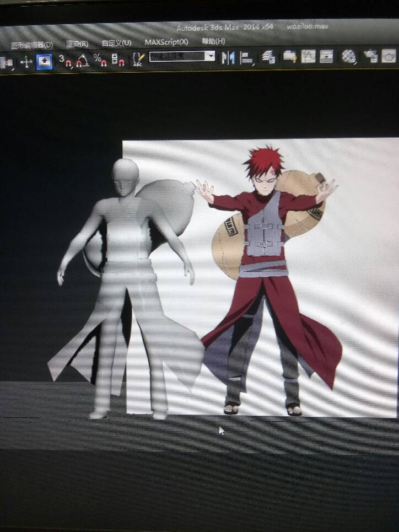Toggle the 3D Snaps magnet icon

[x=65, y=61]
